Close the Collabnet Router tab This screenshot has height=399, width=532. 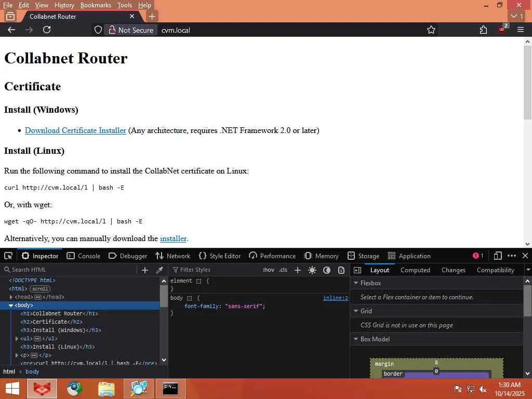[x=132, y=16]
